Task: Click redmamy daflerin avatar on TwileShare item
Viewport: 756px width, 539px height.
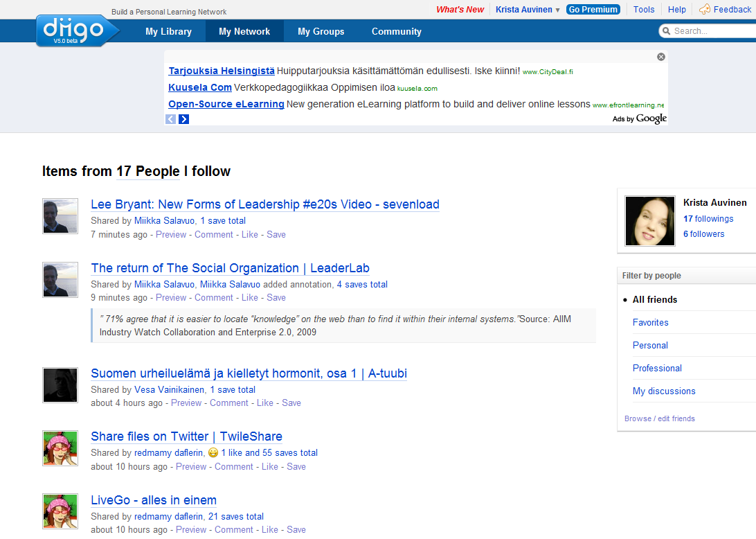Action: pyautogui.click(x=60, y=449)
